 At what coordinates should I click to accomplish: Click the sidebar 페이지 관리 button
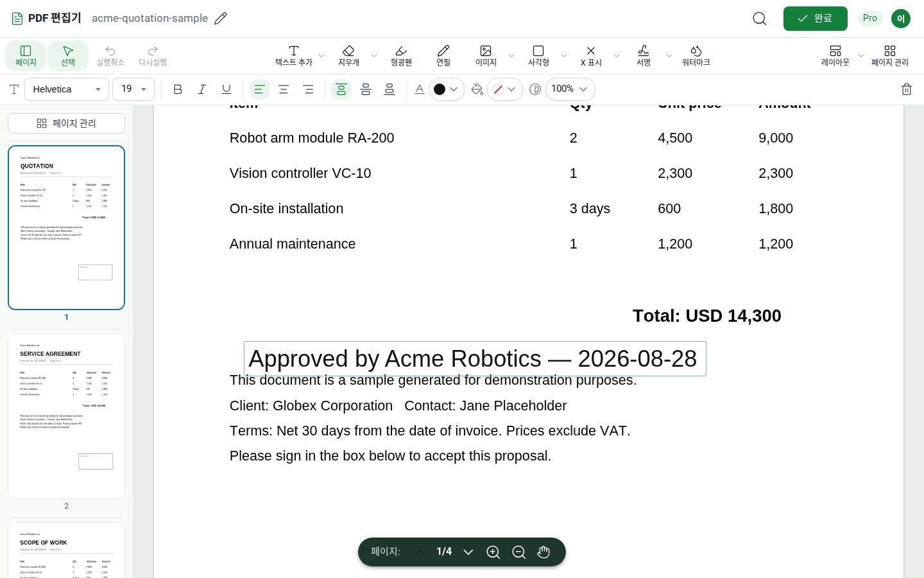(x=66, y=123)
